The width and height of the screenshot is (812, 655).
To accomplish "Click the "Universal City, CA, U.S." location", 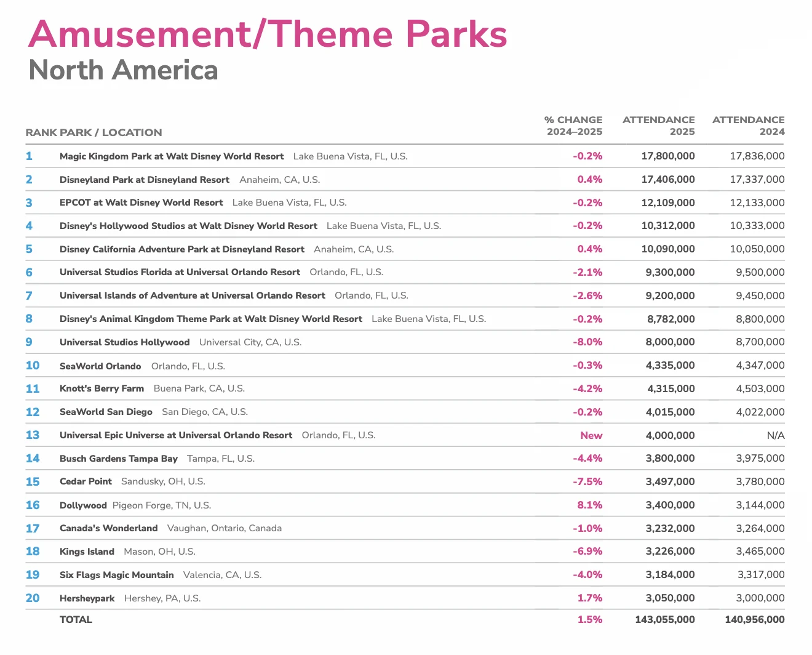I will pyautogui.click(x=250, y=342).
